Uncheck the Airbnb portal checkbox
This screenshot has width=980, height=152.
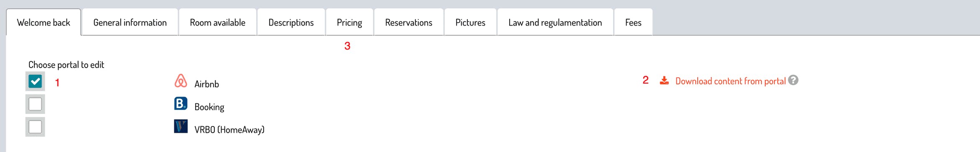click(35, 81)
